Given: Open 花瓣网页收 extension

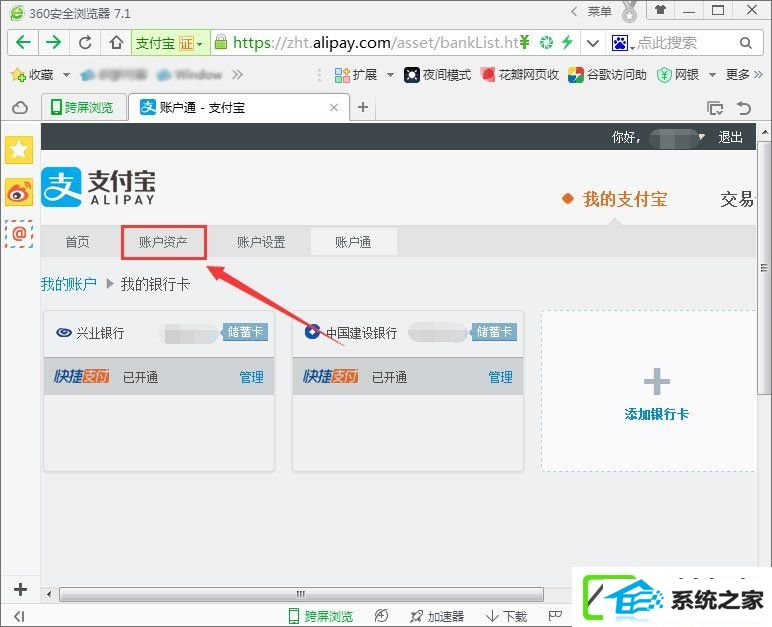Looking at the screenshot, I should (520, 75).
